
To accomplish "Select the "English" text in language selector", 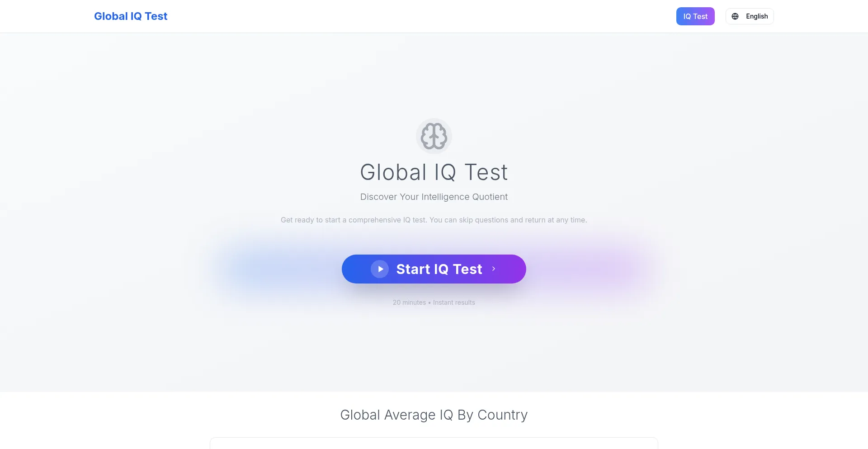I will [x=757, y=16].
